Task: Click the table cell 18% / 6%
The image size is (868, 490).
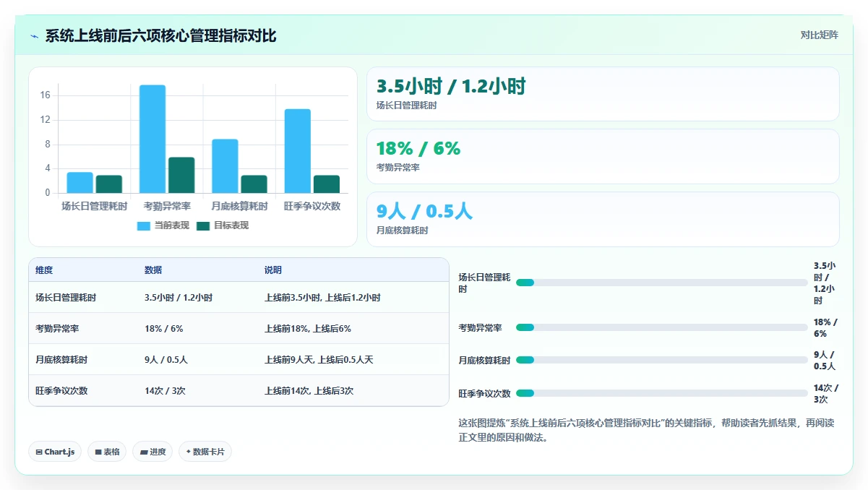Action: click(164, 329)
